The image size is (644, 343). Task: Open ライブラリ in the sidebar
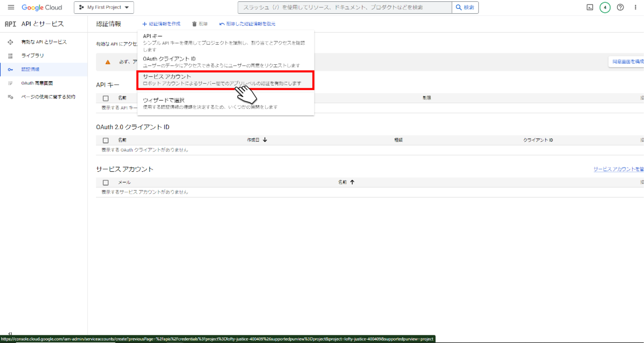44,56
